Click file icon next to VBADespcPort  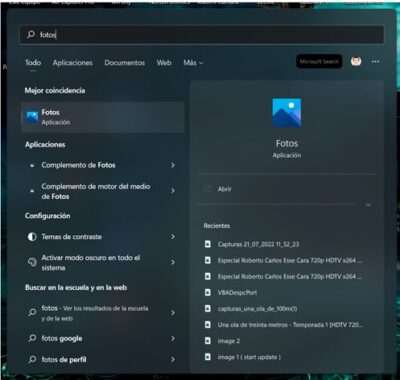click(208, 292)
